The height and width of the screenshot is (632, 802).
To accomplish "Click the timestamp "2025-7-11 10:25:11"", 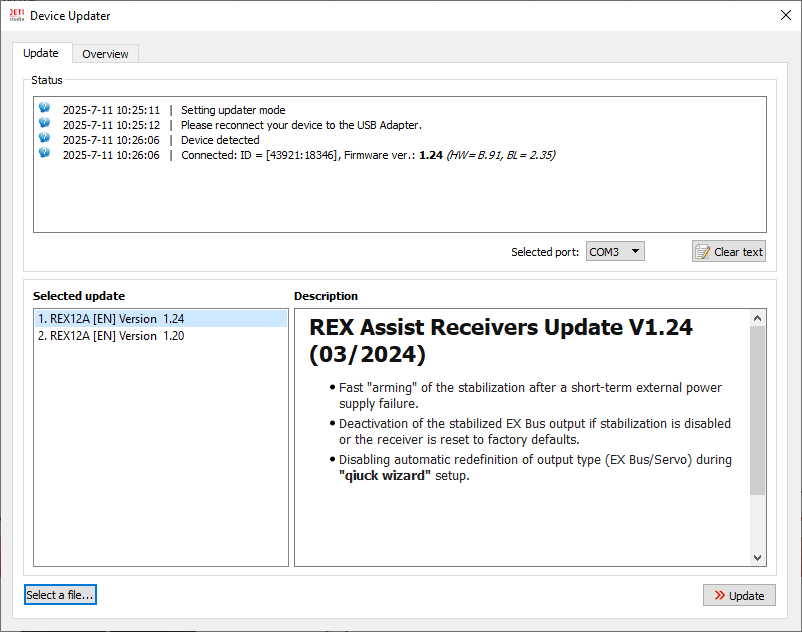I will [111, 110].
